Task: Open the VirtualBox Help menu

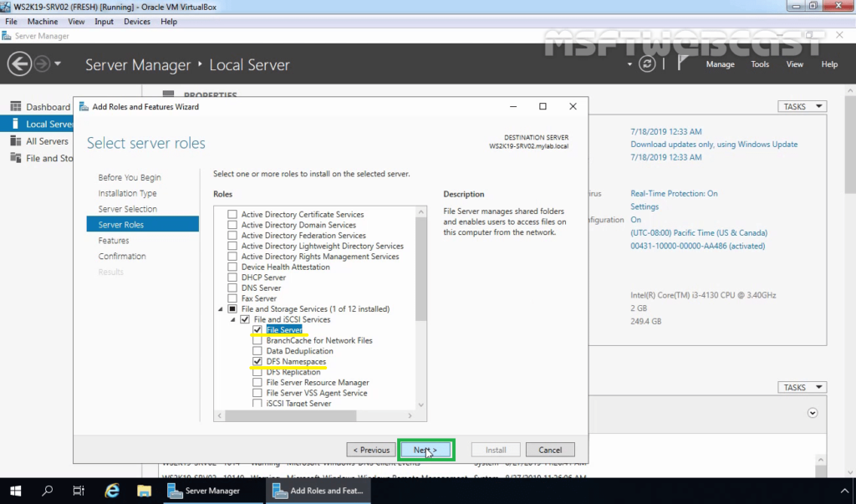Action: tap(169, 21)
